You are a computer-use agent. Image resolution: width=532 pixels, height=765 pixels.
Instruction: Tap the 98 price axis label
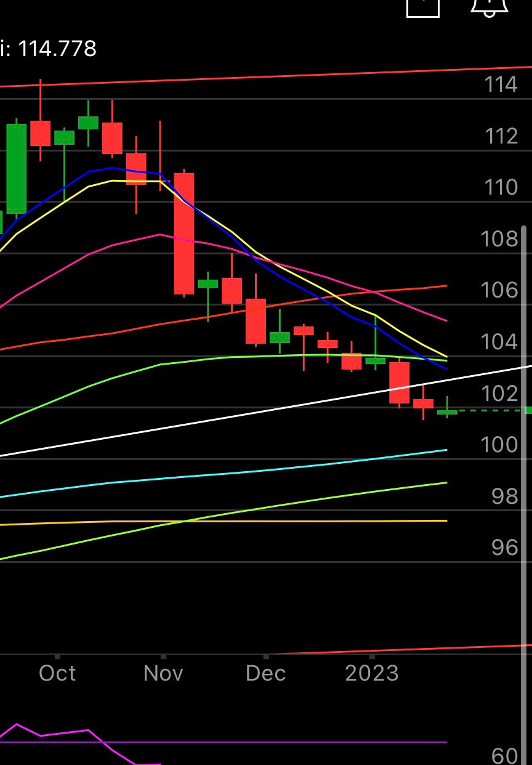click(x=504, y=496)
